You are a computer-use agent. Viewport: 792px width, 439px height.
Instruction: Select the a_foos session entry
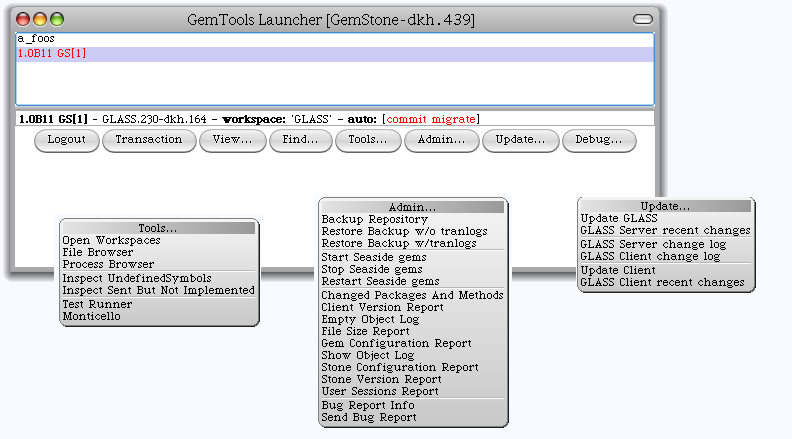coord(335,39)
